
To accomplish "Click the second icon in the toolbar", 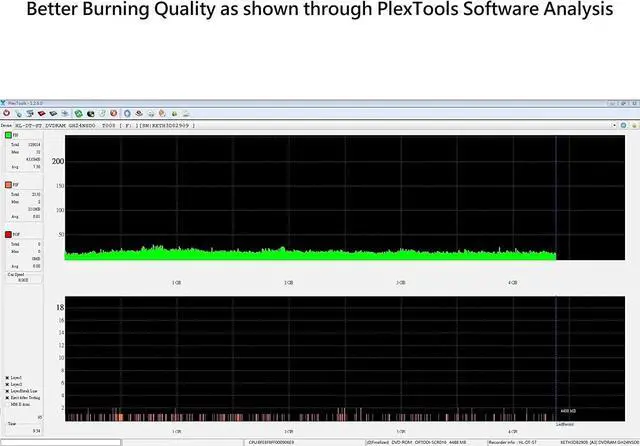I will (x=20, y=114).
